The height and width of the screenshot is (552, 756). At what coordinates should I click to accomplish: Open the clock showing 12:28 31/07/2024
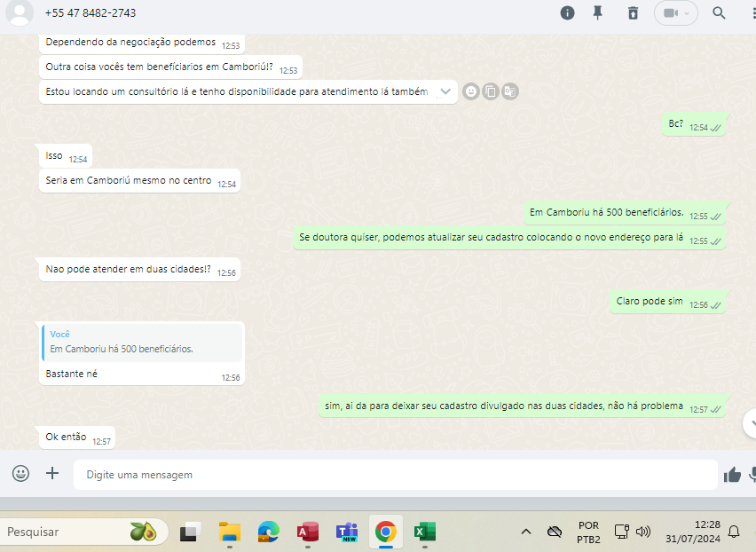(x=693, y=532)
